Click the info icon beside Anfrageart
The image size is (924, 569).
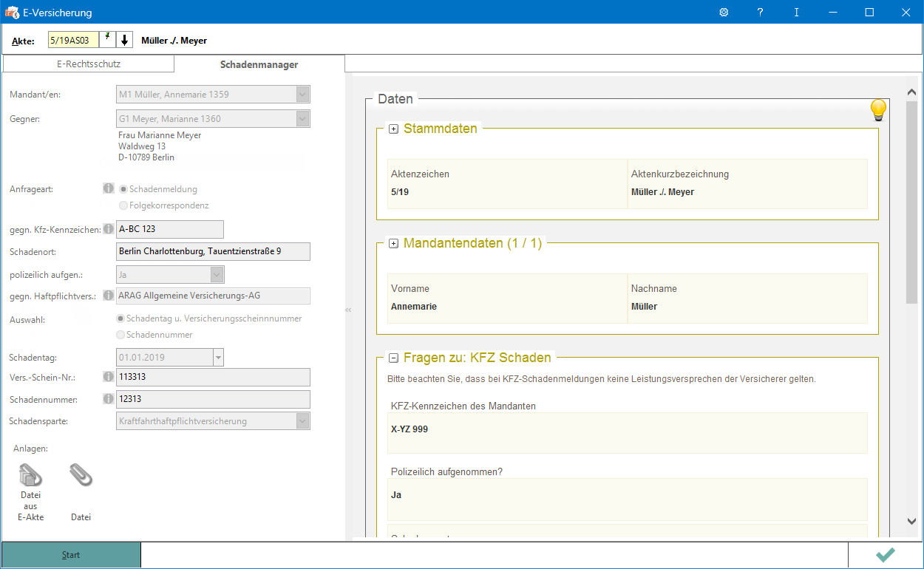[x=109, y=188]
